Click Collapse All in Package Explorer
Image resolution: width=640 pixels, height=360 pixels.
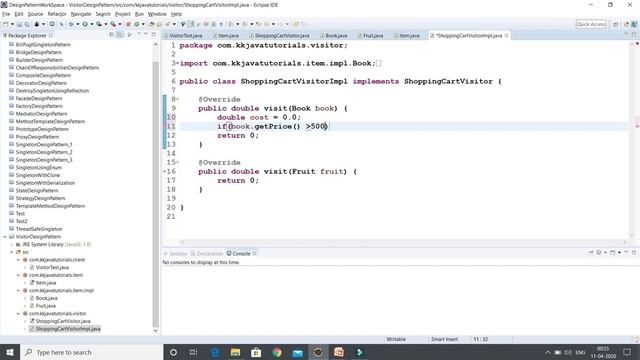(111, 35)
